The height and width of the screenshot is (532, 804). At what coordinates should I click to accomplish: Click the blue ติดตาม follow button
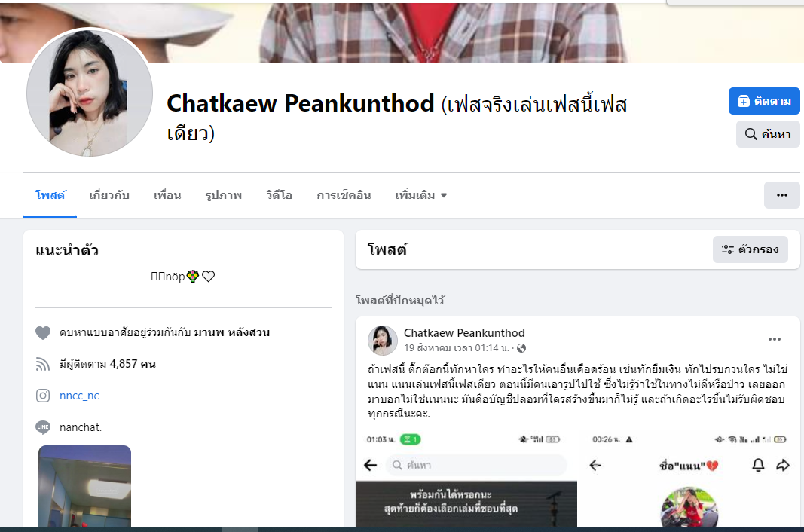point(764,101)
